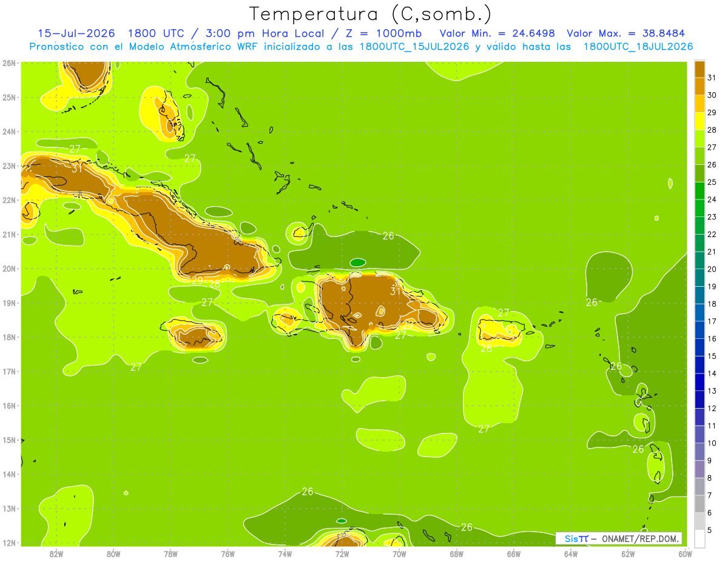Viewport: 728px width, 562px height.
Task: Click the '31' contour label over western Cuba
Action: pos(76,169)
